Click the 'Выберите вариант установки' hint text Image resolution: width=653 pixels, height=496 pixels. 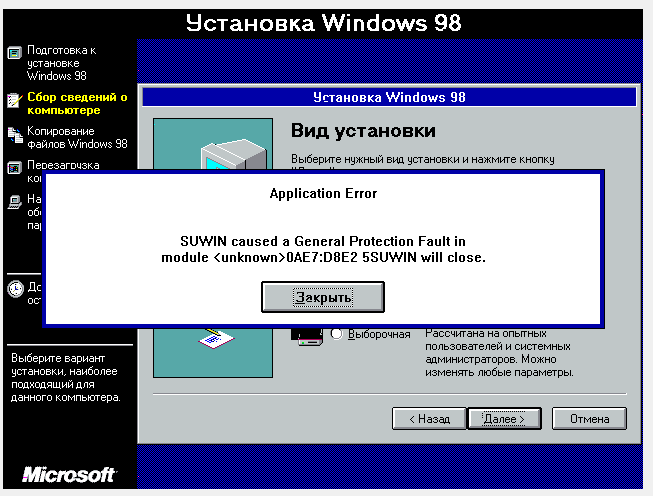(65, 378)
